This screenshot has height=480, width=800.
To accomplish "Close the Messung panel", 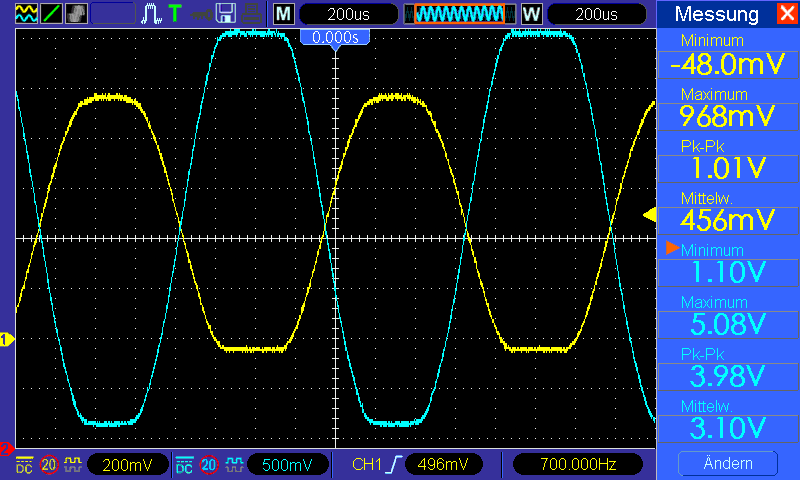I will pyautogui.click(x=785, y=14).
